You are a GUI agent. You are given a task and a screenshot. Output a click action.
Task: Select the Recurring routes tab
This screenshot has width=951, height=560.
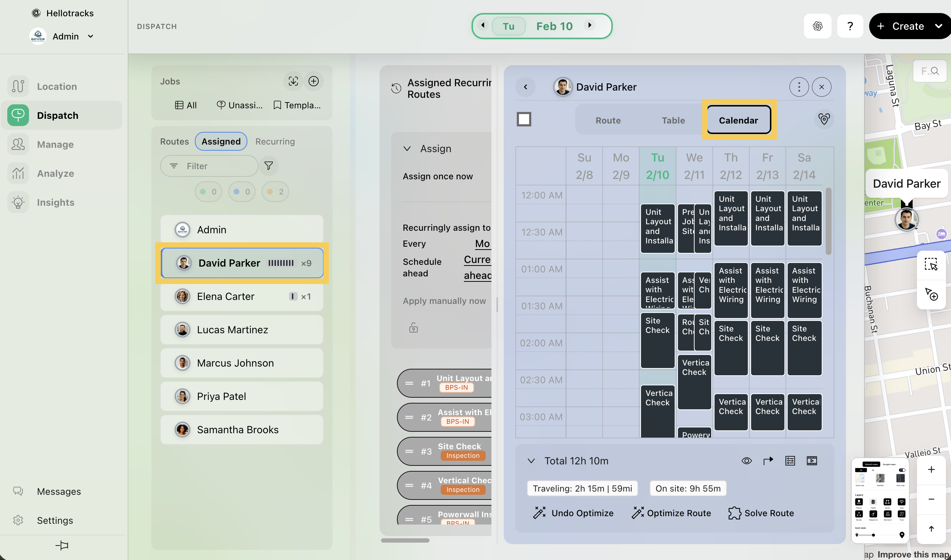[275, 141]
